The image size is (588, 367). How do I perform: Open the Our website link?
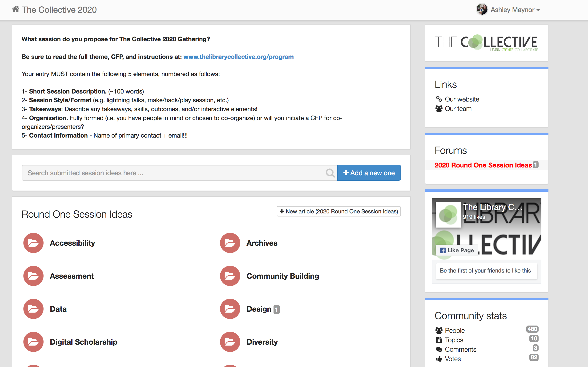(x=462, y=99)
